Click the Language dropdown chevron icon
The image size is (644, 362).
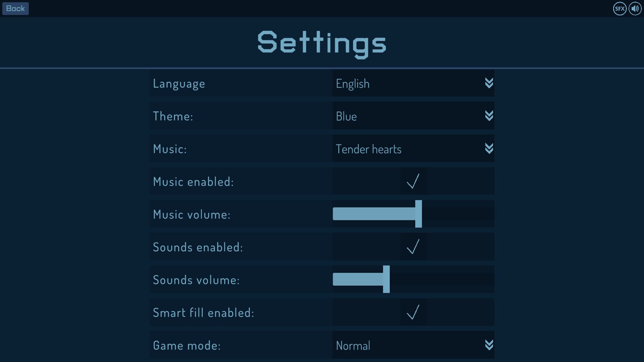click(489, 83)
